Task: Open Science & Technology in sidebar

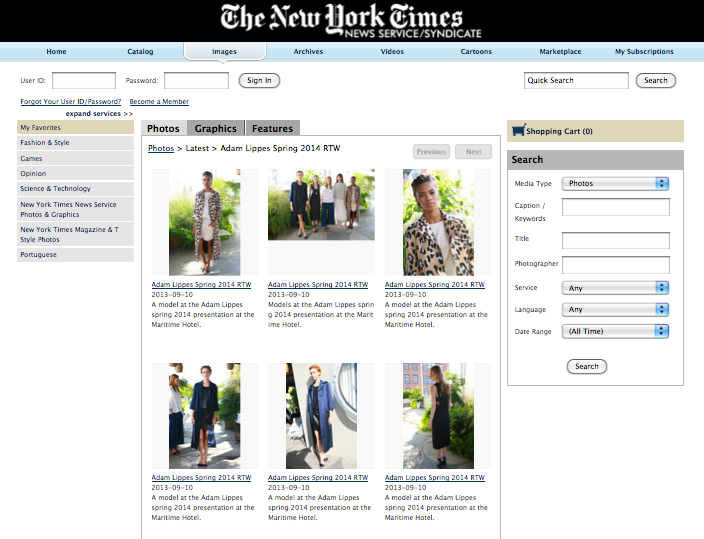Action: coord(75,189)
